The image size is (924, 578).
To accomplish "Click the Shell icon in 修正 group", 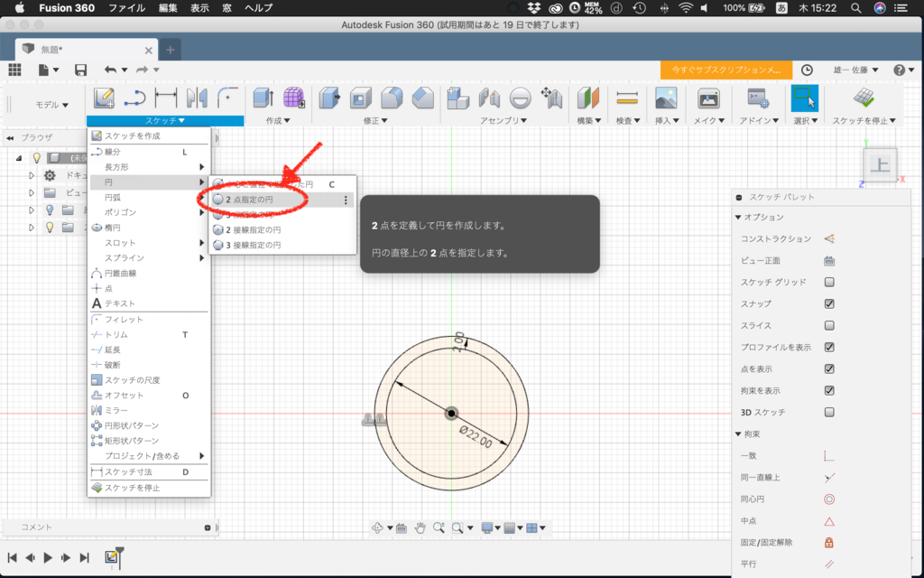I will pyautogui.click(x=361, y=98).
